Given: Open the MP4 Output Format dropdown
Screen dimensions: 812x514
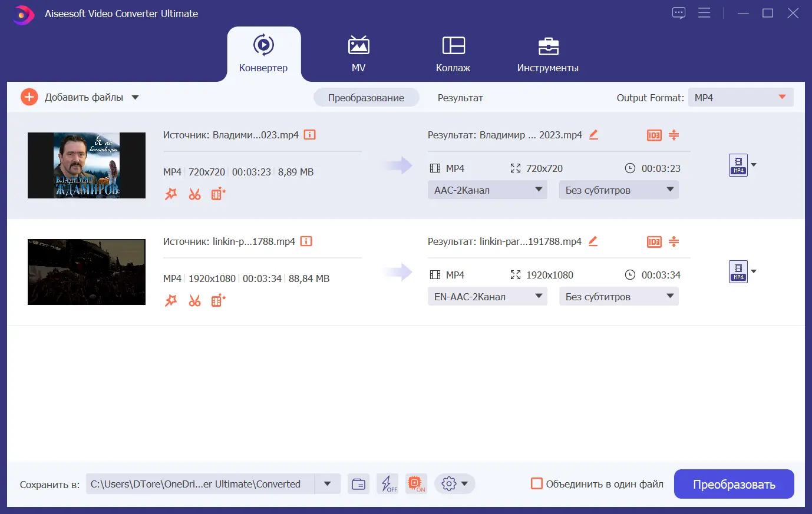Looking at the screenshot, I should (740, 97).
